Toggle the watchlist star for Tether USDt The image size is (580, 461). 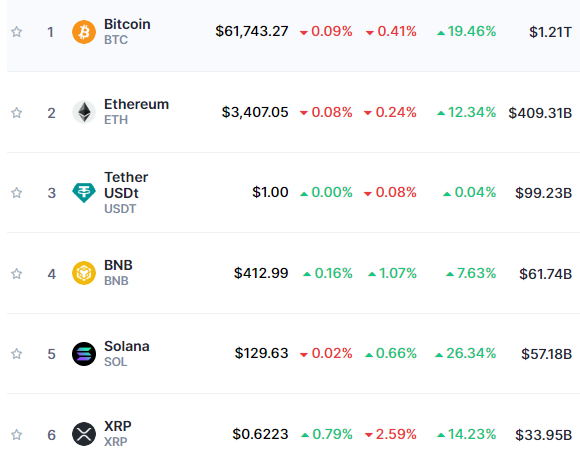coord(16,193)
